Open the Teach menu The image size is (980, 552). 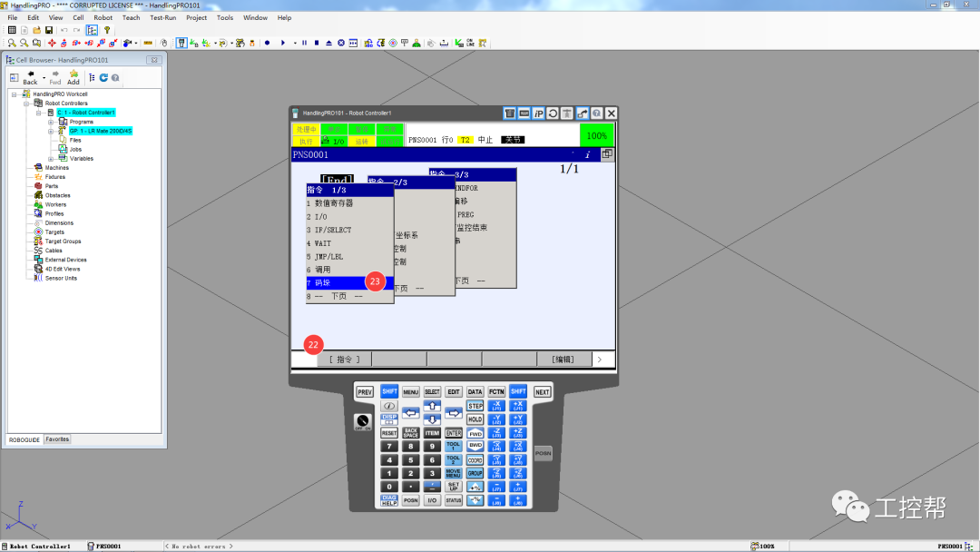click(132, 17)
